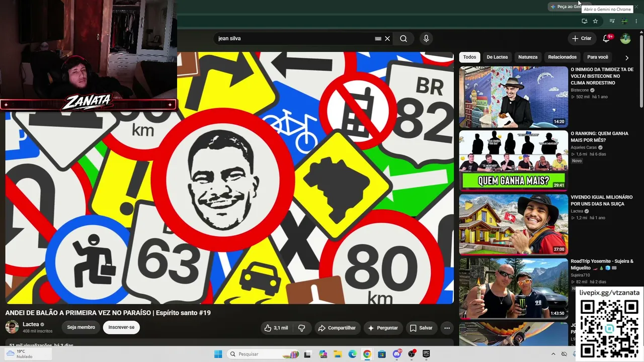Open the Chrome profile avatar
644x362 pixels.
624,21
